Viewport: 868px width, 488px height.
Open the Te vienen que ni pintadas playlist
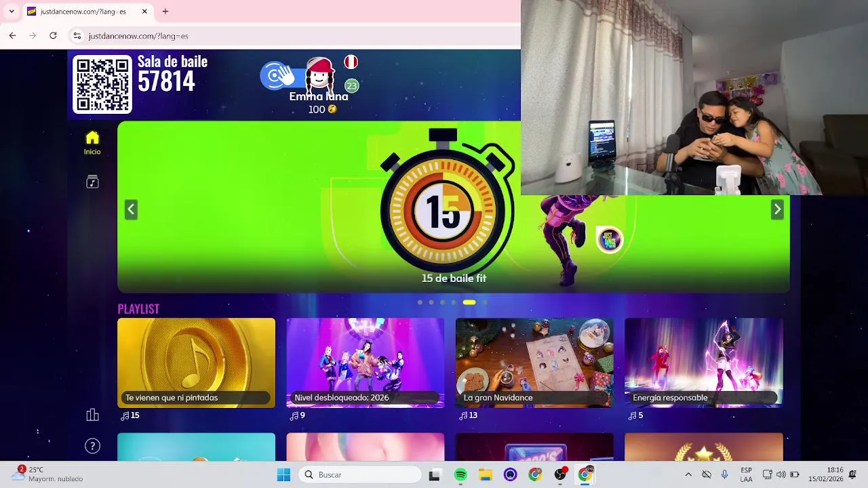tap(196, 363)
